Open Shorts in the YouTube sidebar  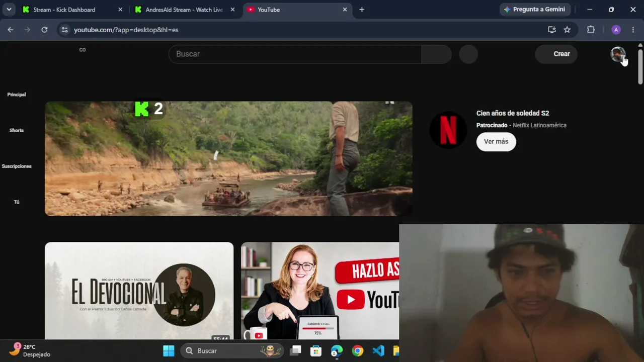click(x=17, y=130)
